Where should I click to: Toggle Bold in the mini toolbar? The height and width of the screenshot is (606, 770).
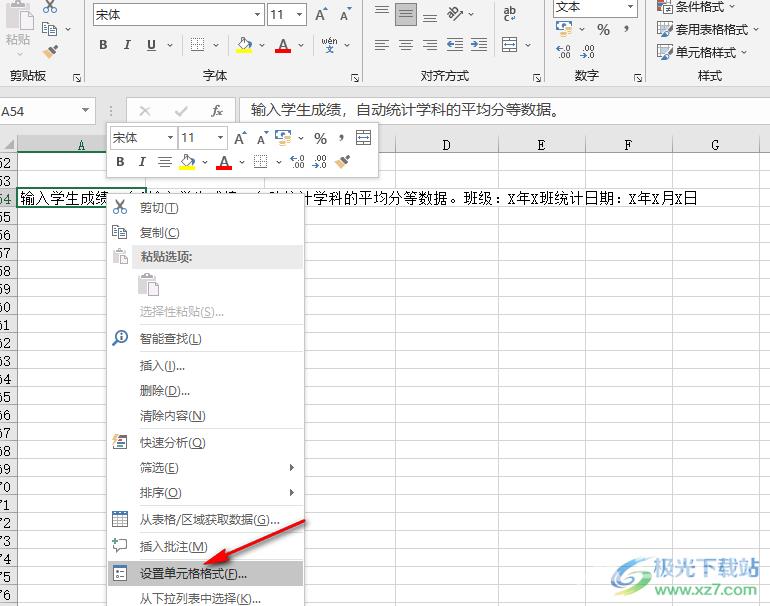point(120,162)
